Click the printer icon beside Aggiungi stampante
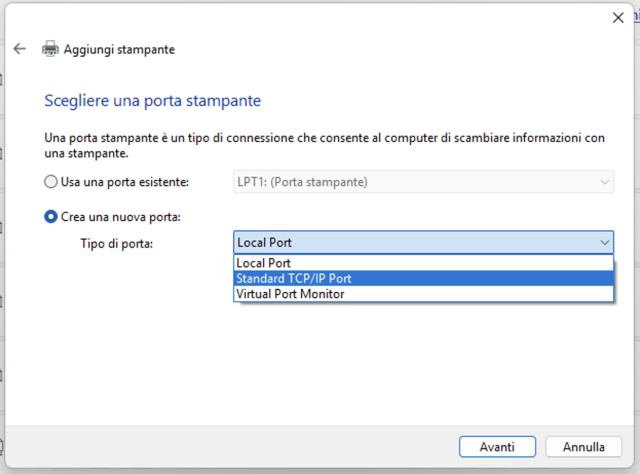 (x=50, y=49)
